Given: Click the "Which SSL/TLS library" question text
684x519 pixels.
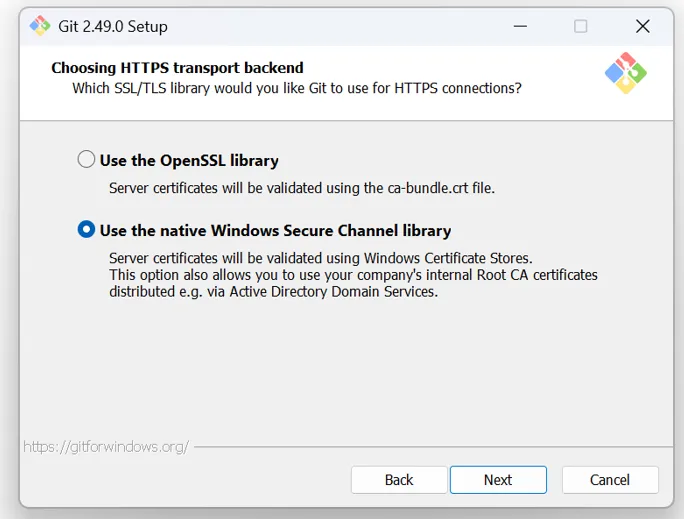Looking at the screenshot, I should coord(297,88).
